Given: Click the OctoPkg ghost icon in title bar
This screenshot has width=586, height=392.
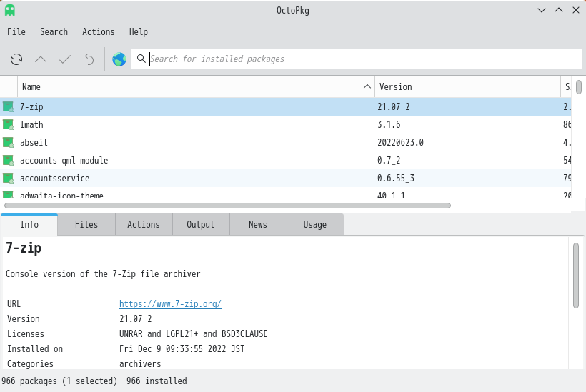Looking at the screenshot, I should tap(10, 10).
